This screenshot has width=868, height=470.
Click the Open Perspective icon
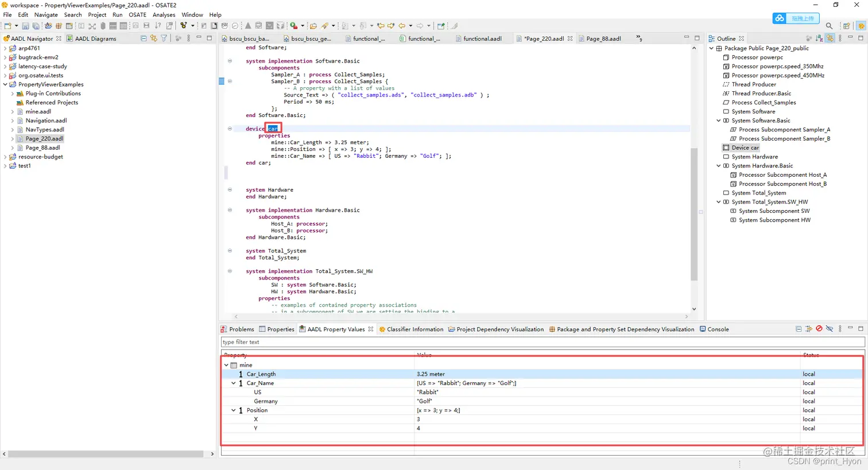(x=847, y=26)
